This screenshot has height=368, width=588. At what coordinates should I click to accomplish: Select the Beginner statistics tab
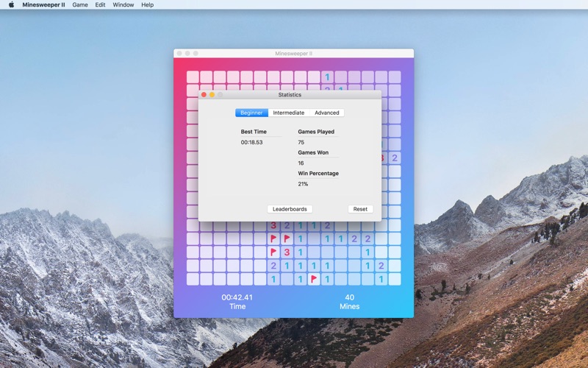click(251, 113)
